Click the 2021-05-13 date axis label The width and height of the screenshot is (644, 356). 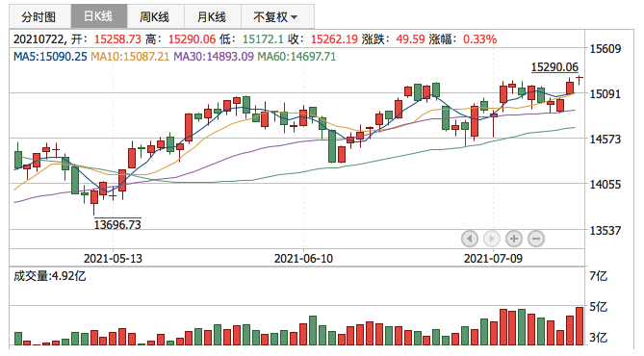pyautogui.click(x=113, y=258)
